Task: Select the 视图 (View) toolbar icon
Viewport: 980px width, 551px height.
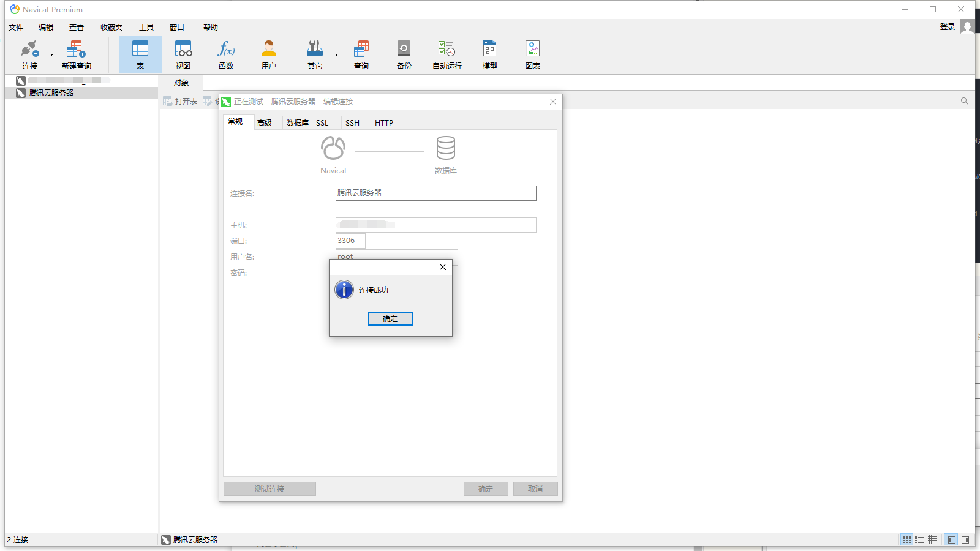Action: click(x=183, y=54)
